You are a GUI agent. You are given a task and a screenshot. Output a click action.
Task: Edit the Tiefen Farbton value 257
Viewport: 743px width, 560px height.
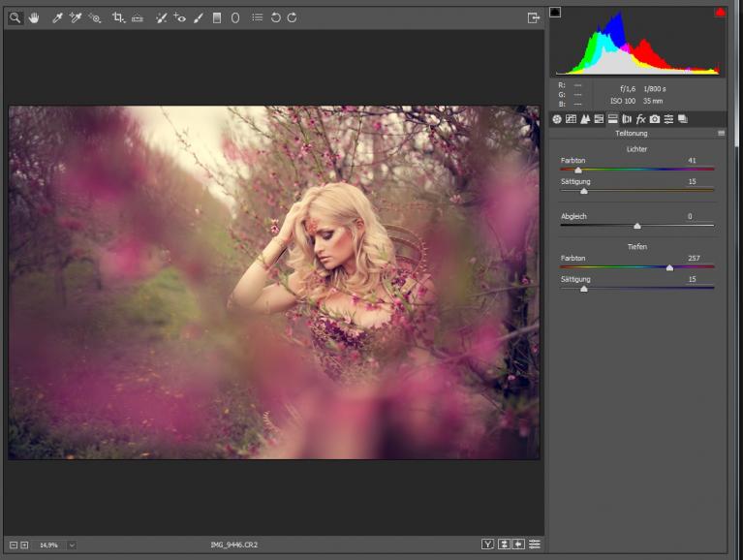(694, 259)
